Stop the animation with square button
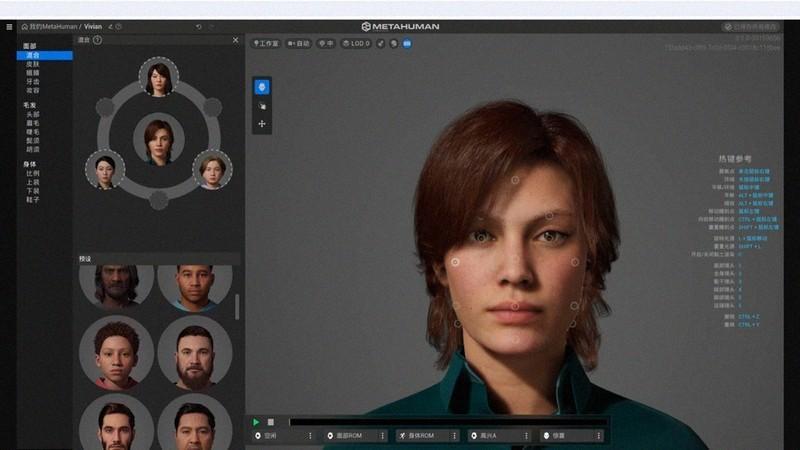The image size is (800, 450). pyautogui.click(x=271, y=422)
